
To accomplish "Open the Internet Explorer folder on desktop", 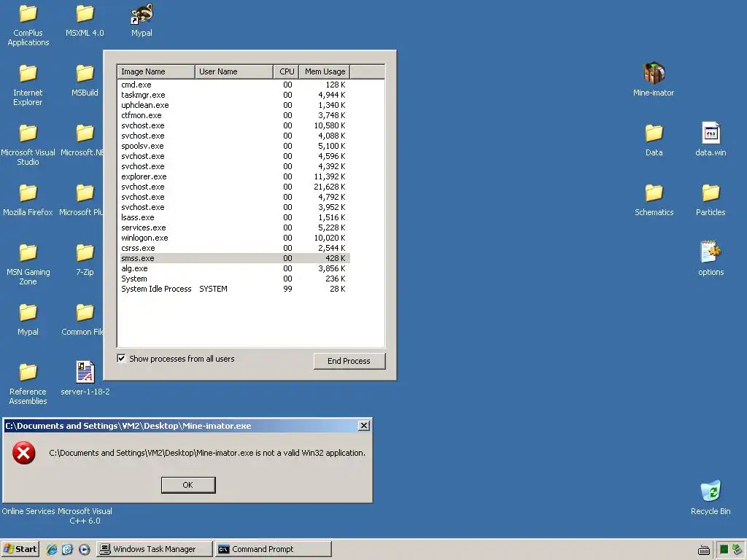I will (28, 74).
